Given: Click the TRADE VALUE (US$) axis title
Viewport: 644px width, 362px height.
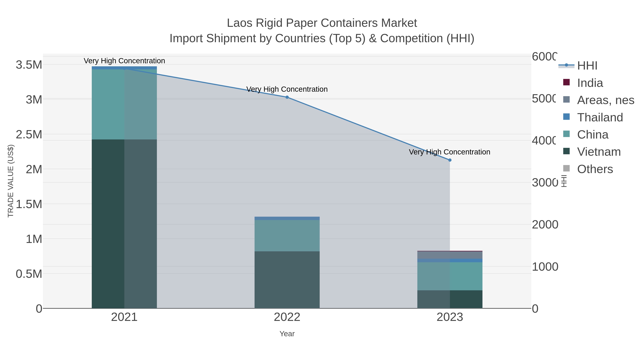Looking at the screenshot, I should click(x=11, y=181).
